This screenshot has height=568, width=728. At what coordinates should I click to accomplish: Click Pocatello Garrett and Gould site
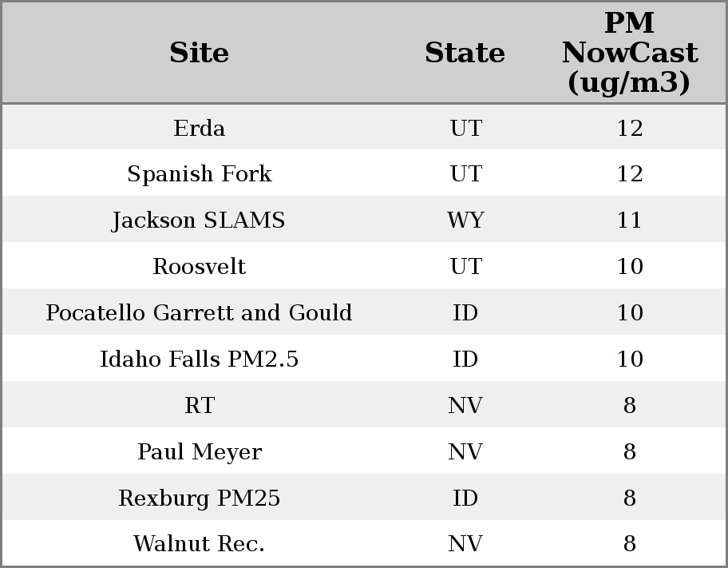[199, 313]
